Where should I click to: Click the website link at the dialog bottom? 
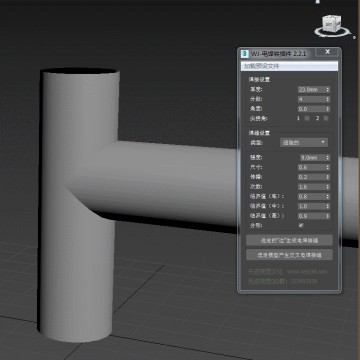(x=307, y=272)
